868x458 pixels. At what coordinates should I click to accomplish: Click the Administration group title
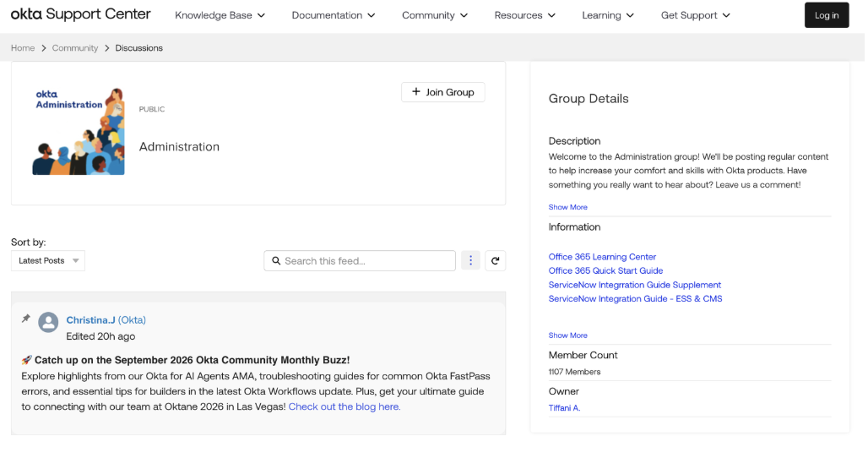pos(179,147)
